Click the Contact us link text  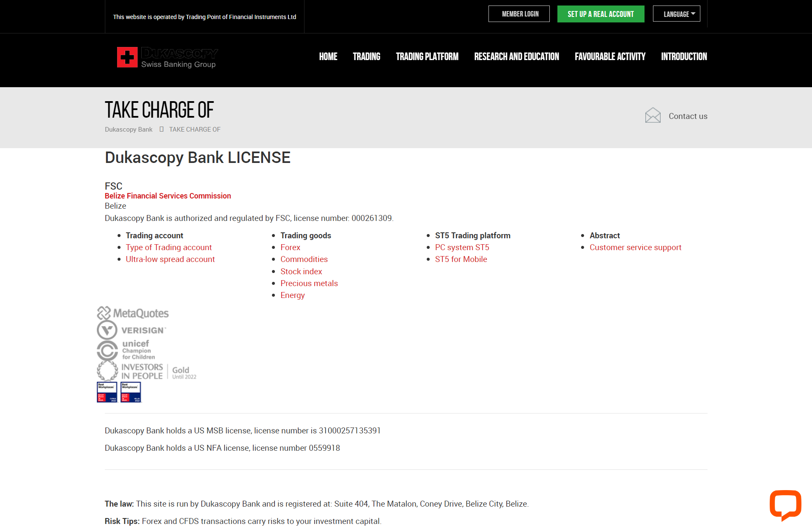688,116
